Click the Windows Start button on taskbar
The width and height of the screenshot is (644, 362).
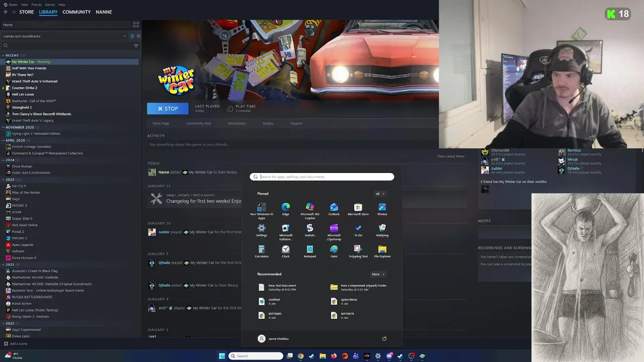click(x=222, y=356)
